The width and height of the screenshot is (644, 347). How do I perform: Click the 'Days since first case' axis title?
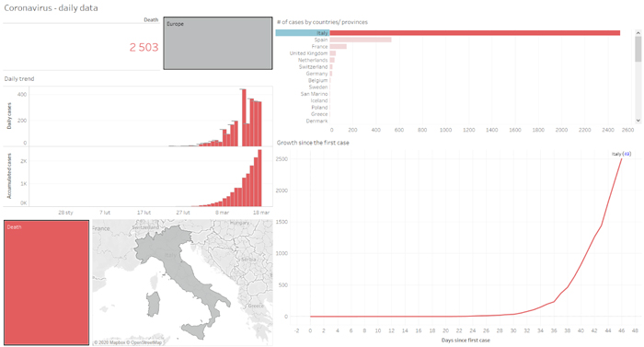[466, 340]
